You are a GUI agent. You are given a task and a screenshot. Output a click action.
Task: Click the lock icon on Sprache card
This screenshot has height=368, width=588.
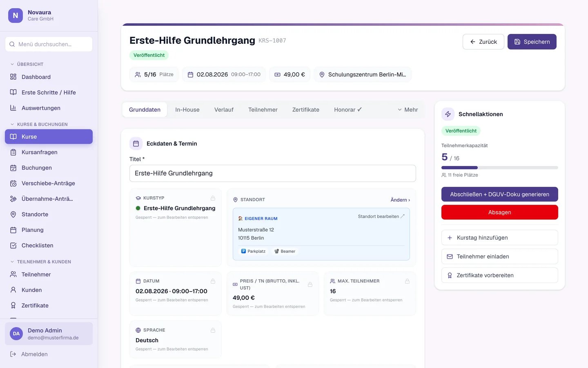click(x=213, y=330)
